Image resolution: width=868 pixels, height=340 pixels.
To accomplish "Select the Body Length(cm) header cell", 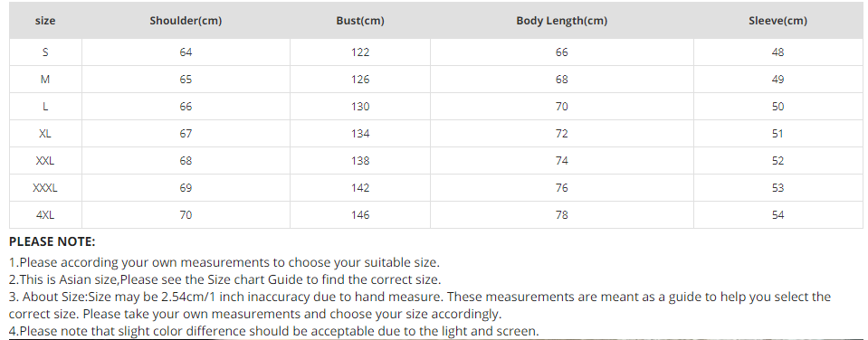I will (x=561, y=21).
